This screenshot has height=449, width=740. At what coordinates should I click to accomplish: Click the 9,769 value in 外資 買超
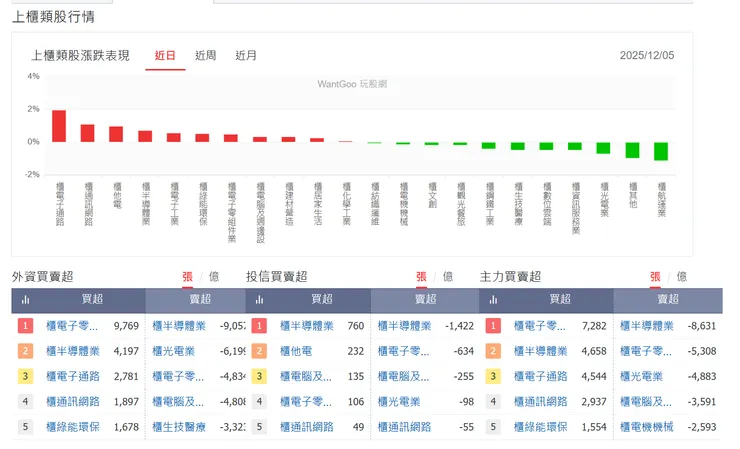pyautogui.click(x=126, y=326)
